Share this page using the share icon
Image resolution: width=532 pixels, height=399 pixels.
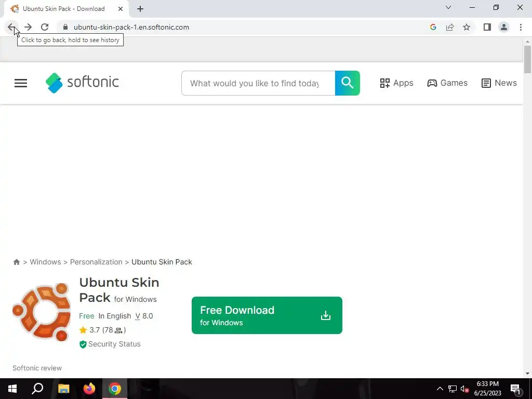pos(450,27)
